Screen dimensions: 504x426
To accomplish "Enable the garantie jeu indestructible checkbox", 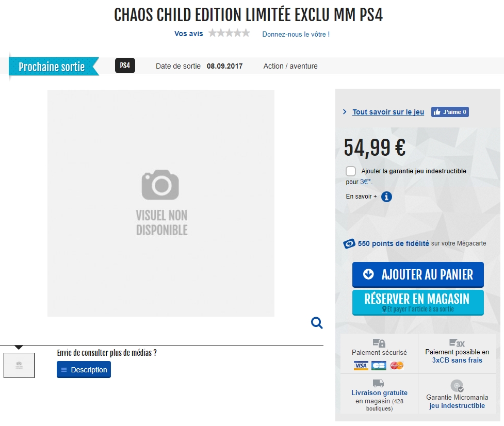I will pyautogui.click(x=351, y=171).
